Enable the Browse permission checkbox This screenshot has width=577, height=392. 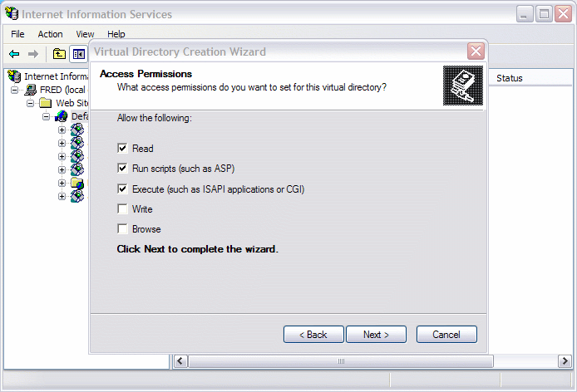coord(122,228)
